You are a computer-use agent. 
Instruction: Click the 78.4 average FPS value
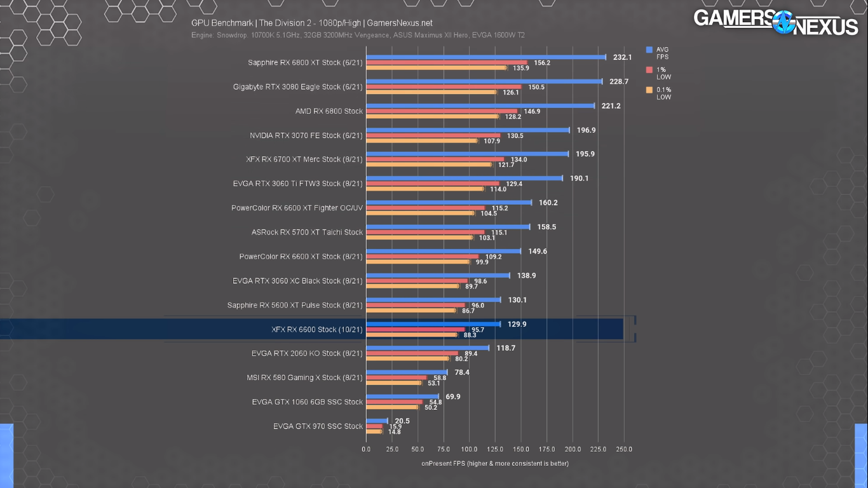(x=462, y=372)
